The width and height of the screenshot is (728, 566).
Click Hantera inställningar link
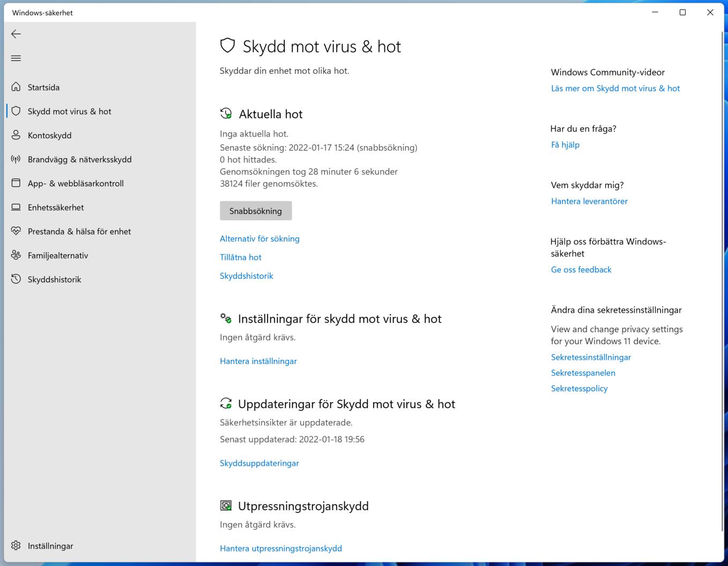[258, 361]
